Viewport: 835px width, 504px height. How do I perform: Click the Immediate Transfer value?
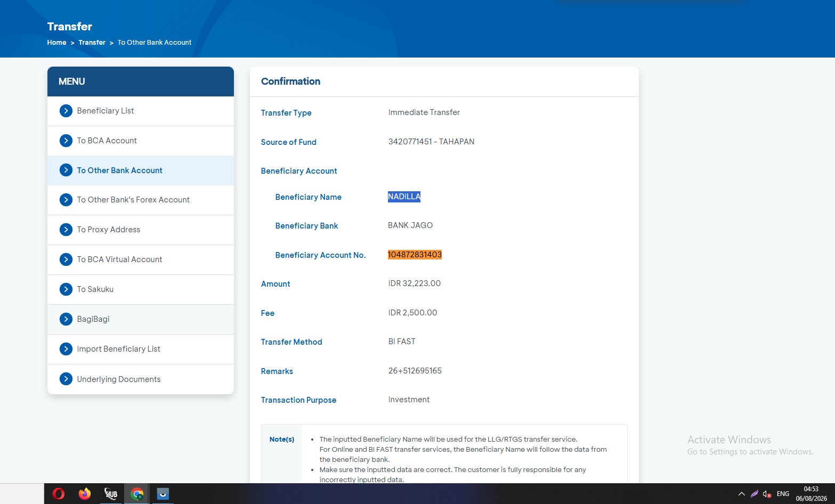pos(424,112)
